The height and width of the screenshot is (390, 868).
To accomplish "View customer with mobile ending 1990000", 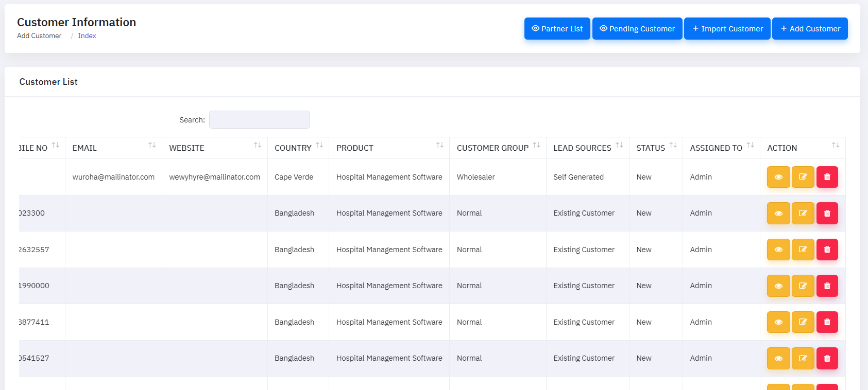I will pyautogui.click(x=778, y=286).
